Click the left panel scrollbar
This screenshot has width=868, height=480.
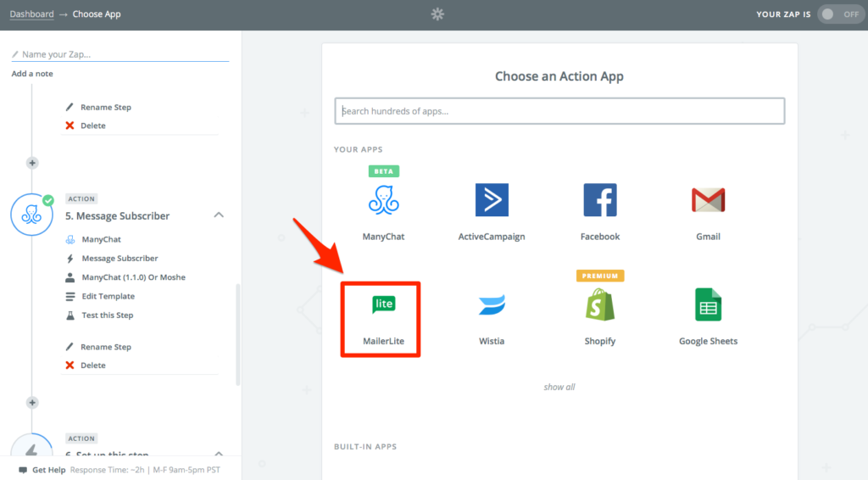(238, 334)
